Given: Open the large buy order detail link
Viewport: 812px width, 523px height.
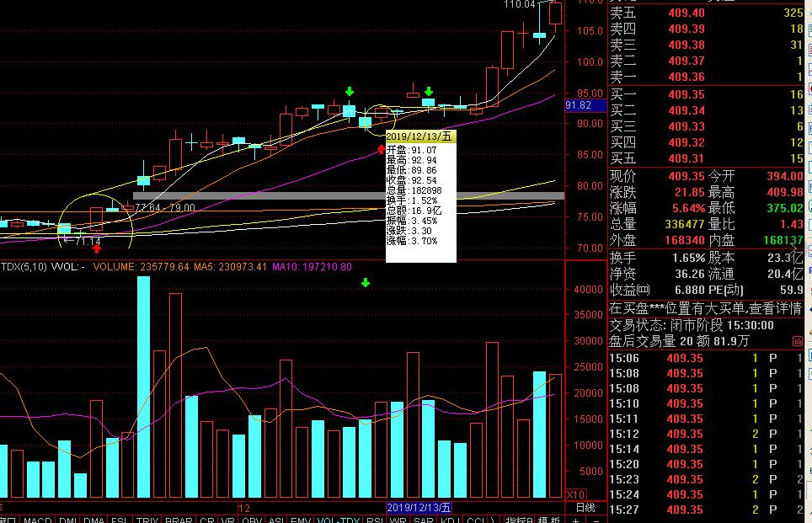Looking at the screenshot, I should point(705,308).
